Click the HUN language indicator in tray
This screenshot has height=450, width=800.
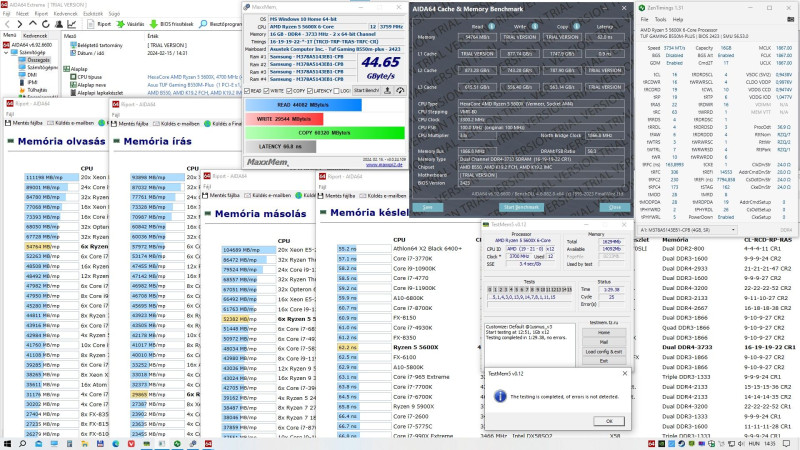(754, 444)
